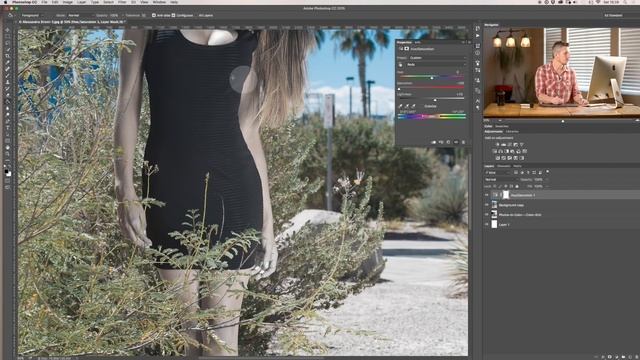Image resolution: width=640 pixels, height=360 pixels.
Task: Toggle the Contiguous checkbox
Action: pyautogui.click(x=173, y=15)
